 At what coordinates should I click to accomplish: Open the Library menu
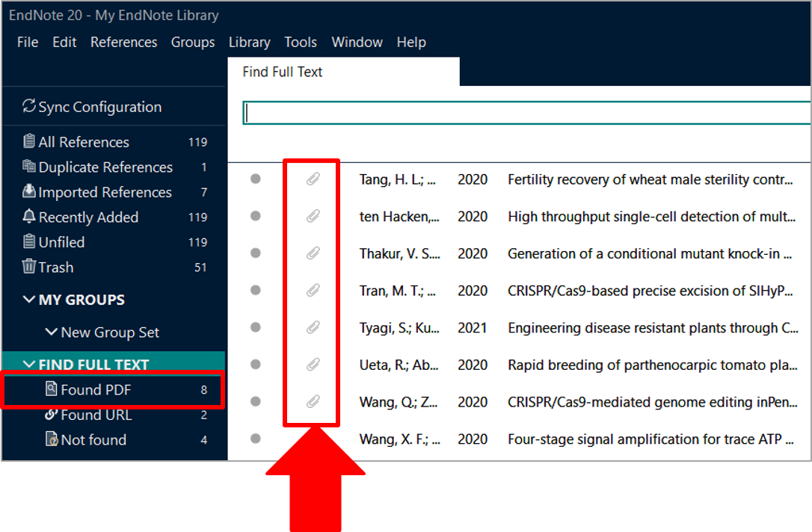coord(250,42)
